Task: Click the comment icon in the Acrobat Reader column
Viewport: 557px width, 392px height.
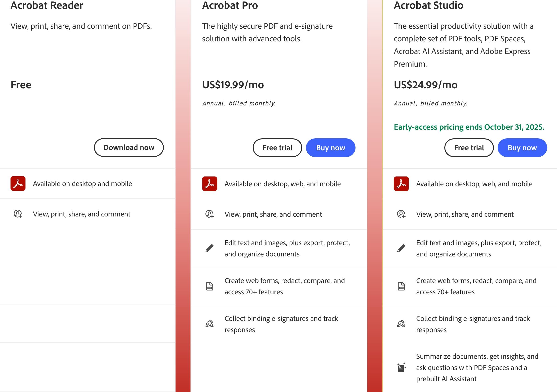Action: pos(18,214)
